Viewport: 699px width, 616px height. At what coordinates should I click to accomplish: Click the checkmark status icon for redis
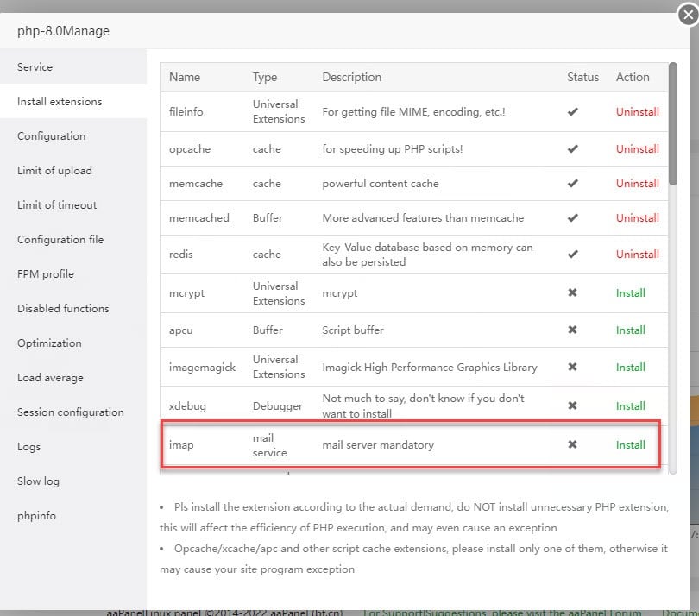pos(572,254)
